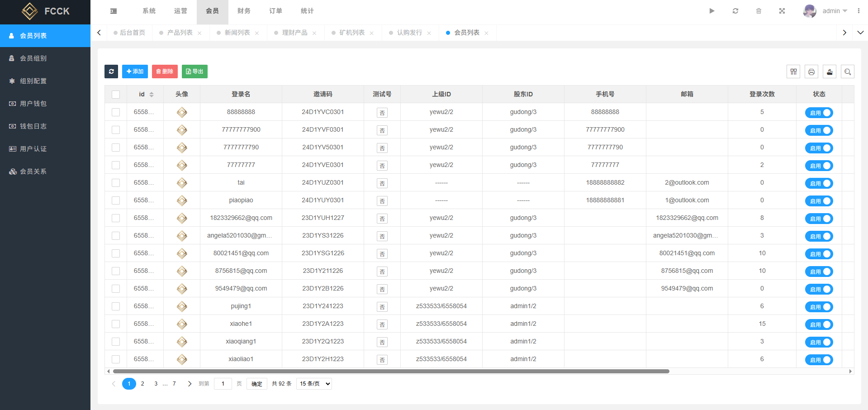The height and width of the screenshot is (410, 868).
Task: Select all rows header checkbox
Action: pos(116,95)
